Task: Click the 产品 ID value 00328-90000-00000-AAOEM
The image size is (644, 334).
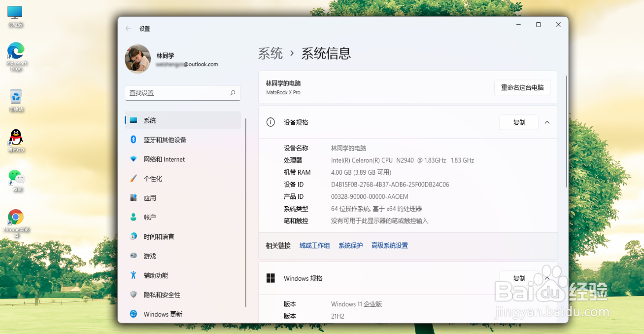Action: point(370,197)
